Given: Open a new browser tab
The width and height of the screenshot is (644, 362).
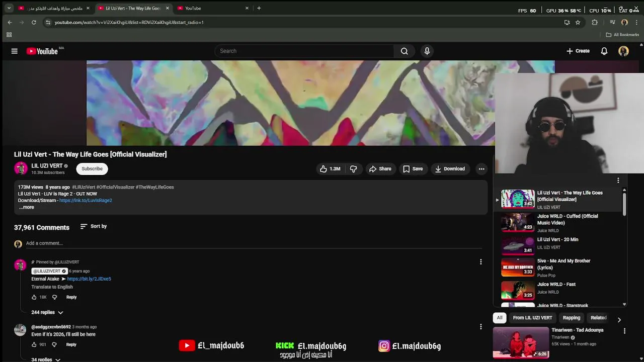Looking at the screenshot, I should pos(259,8).
